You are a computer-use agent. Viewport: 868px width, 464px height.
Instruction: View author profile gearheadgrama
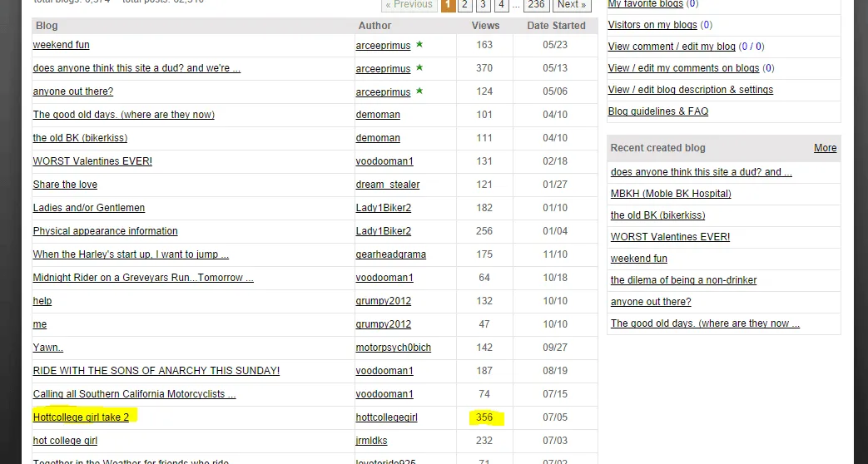pyautogui.click(x=390, y=254)
